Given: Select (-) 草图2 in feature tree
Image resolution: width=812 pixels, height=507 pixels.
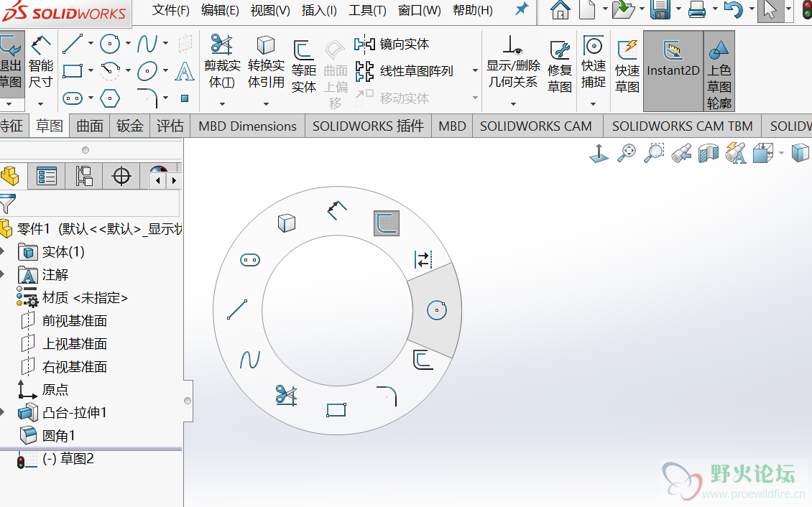Looking at the screenshot, I should tap(68, 458).
